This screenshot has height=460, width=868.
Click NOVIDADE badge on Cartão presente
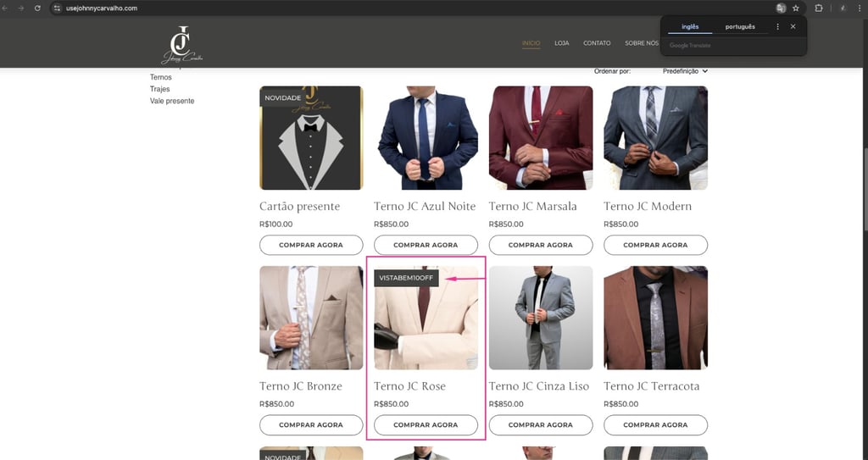[x=282, y=98]
